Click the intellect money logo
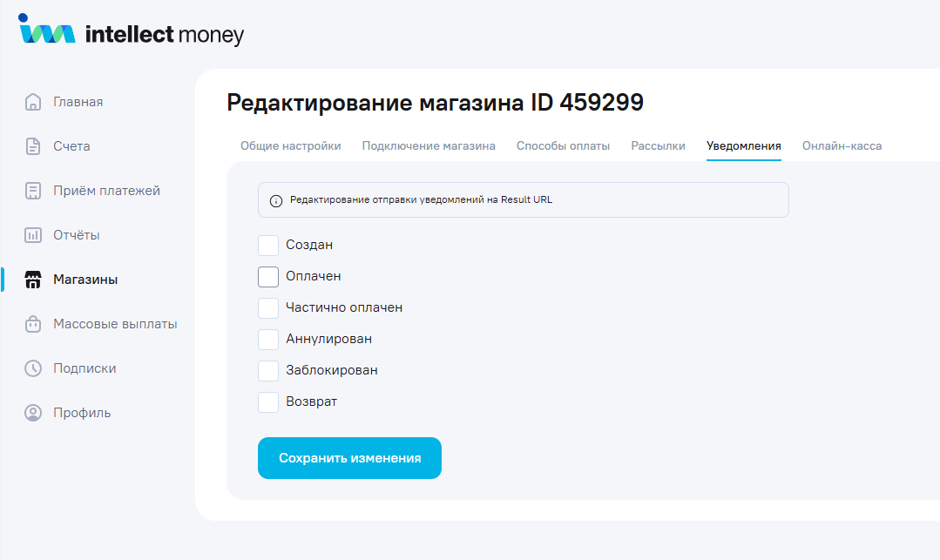This screenshot has width=940, height=560. 132,32
